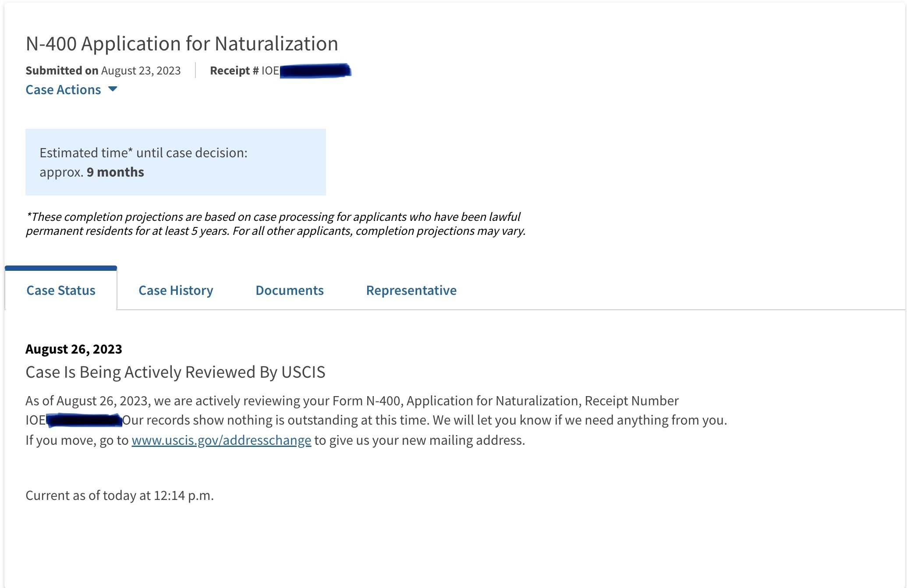This screenshot has height=588, width=907.
Task: Click "Case Is Being Actively Reviewed" heading
Action: 175,372
